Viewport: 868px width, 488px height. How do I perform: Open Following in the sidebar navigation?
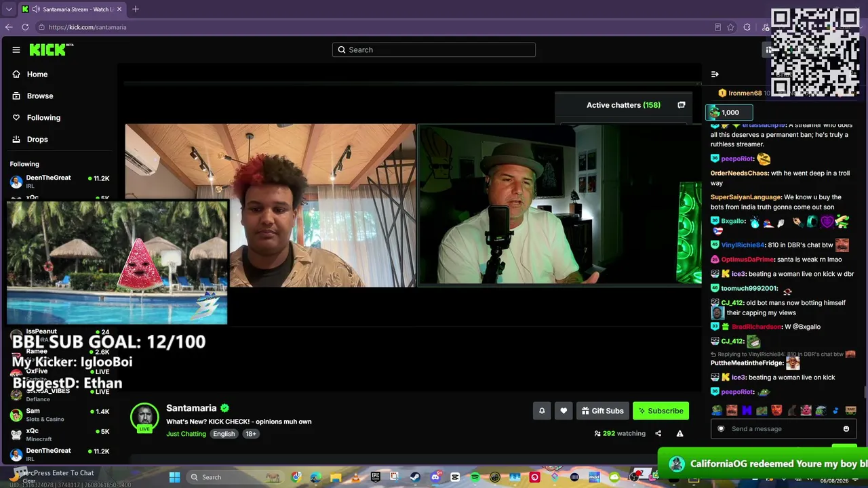(x=43, y=118)
